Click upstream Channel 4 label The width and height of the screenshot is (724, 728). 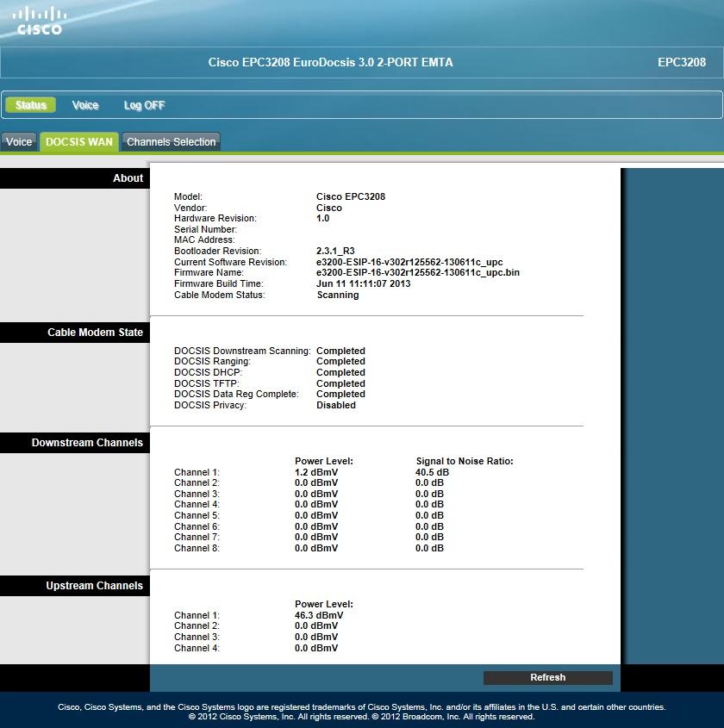[197, 648]
